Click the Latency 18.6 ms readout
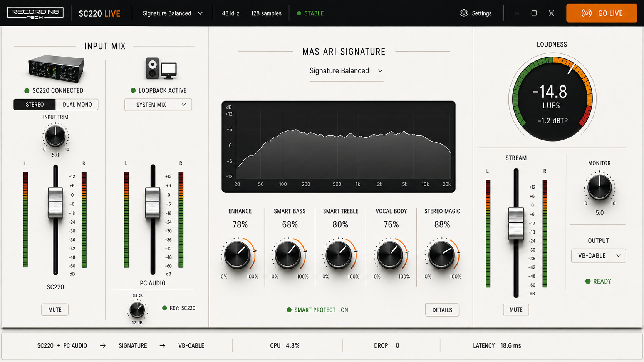 [x=497, y=345]
